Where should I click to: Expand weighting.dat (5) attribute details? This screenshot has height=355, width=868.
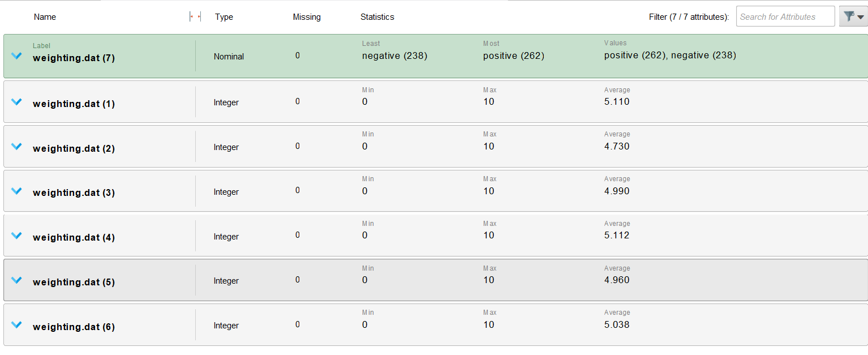point(16,280)
